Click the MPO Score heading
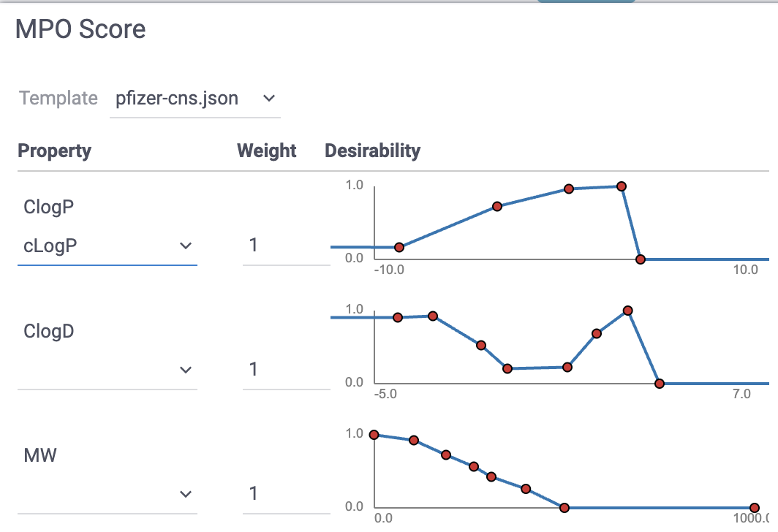Viewport: 778px width, 532px height. click(80, 29)
